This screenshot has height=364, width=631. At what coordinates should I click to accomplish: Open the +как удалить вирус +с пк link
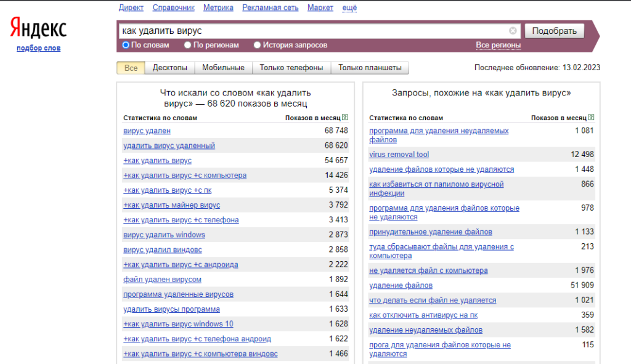pos(168,190)
